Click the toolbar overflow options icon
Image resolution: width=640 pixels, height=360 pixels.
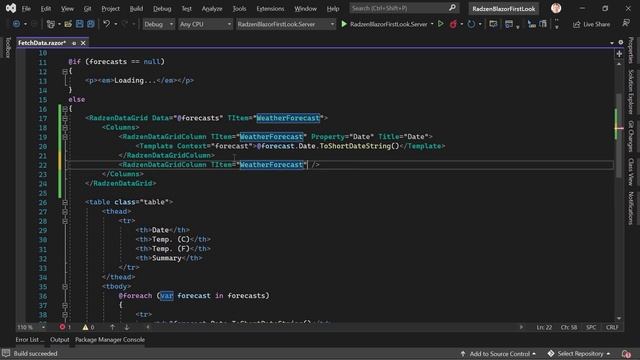click(557, 24)
